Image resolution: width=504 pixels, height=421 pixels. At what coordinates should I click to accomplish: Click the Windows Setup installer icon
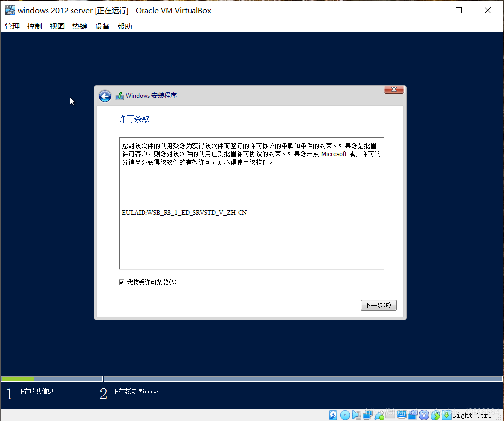click(120, 96)
